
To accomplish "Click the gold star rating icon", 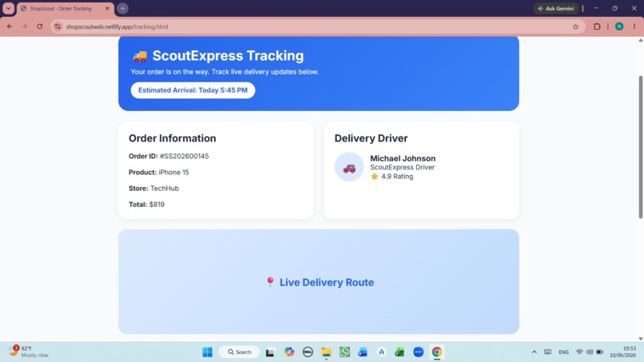I will tap(374, 177).
